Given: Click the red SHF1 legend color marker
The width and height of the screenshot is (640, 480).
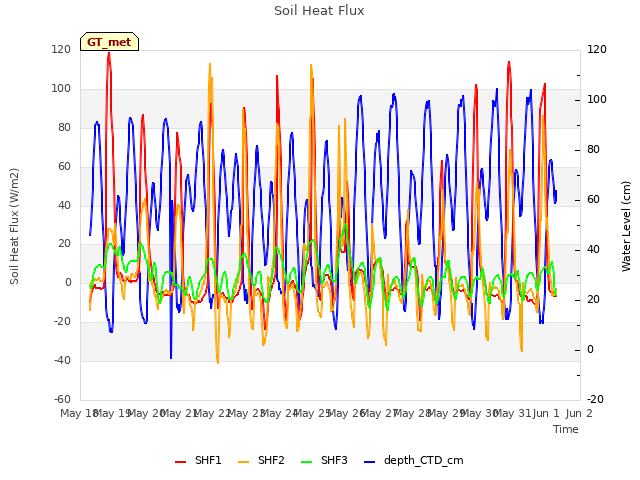Looking at the screenshot, I should coord(180,462).
